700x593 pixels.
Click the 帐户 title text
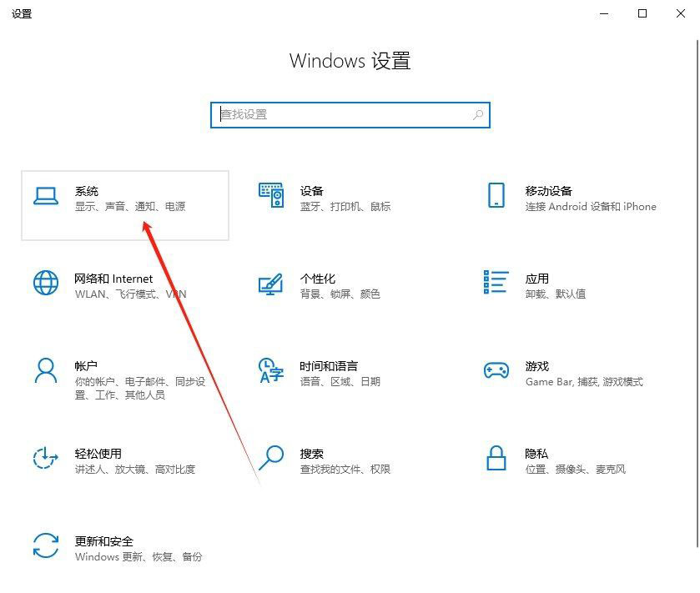(x=86, y=366)
